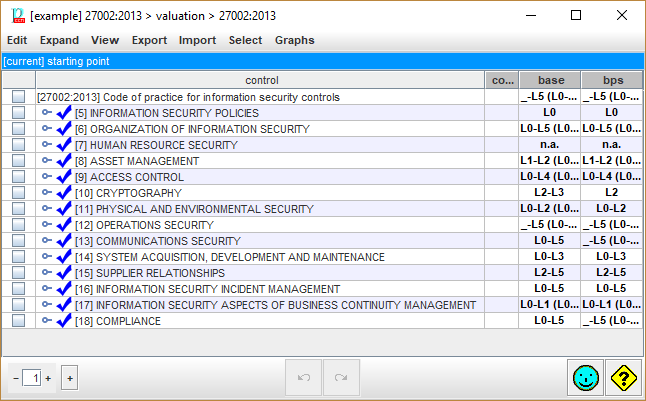Click the undo arrow button
The image size is (646, 401).
[303, 378]
